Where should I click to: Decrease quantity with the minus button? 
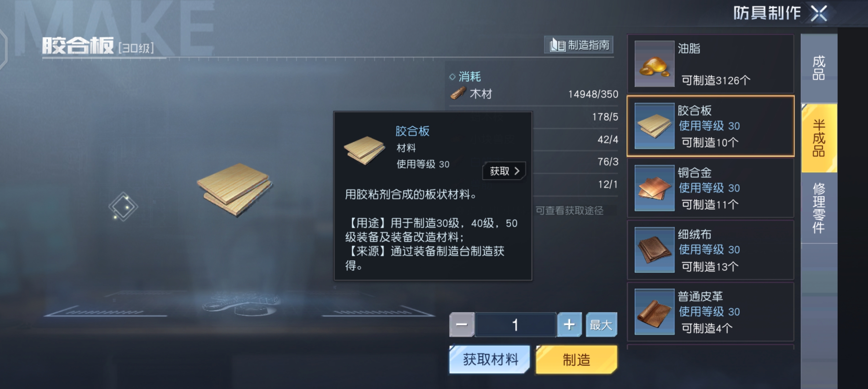tap(462, 325)
